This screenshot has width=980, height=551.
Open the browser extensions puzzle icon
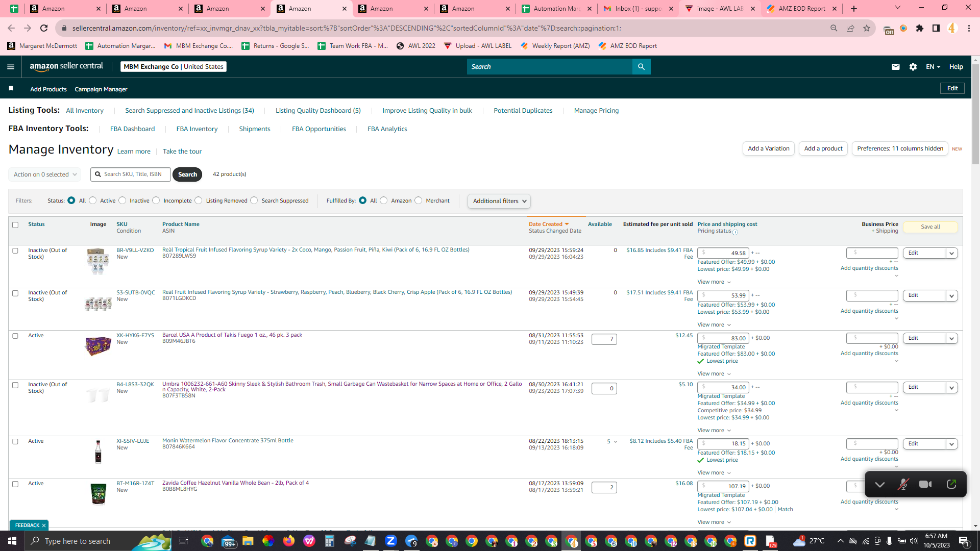(920, 28)
